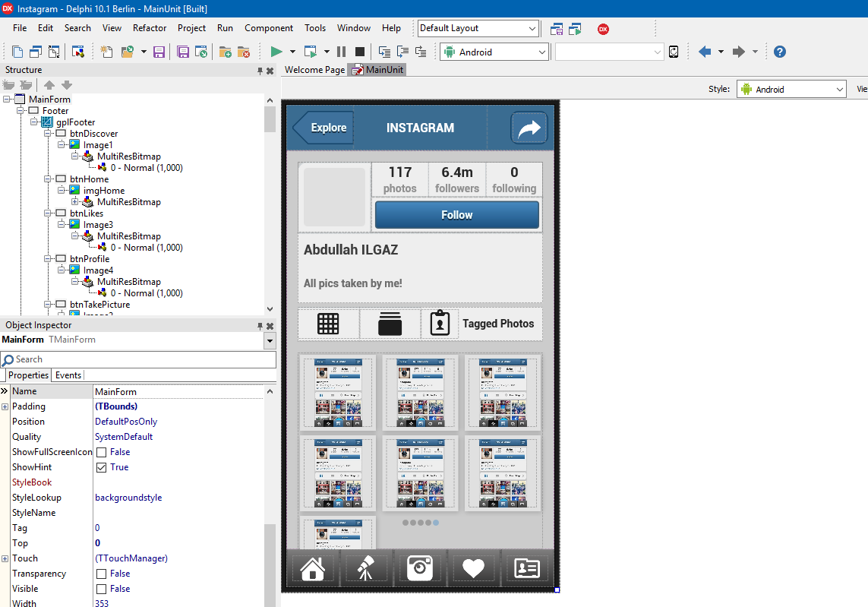Open the File menu

pyautogui.click(x=20, y=27)
